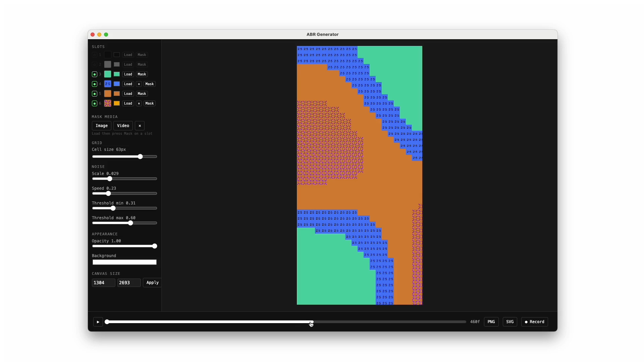The width and height of the screenshot is (644, 362).
Task: Toggle slot 2 enable button
Action: pos(95,65)
